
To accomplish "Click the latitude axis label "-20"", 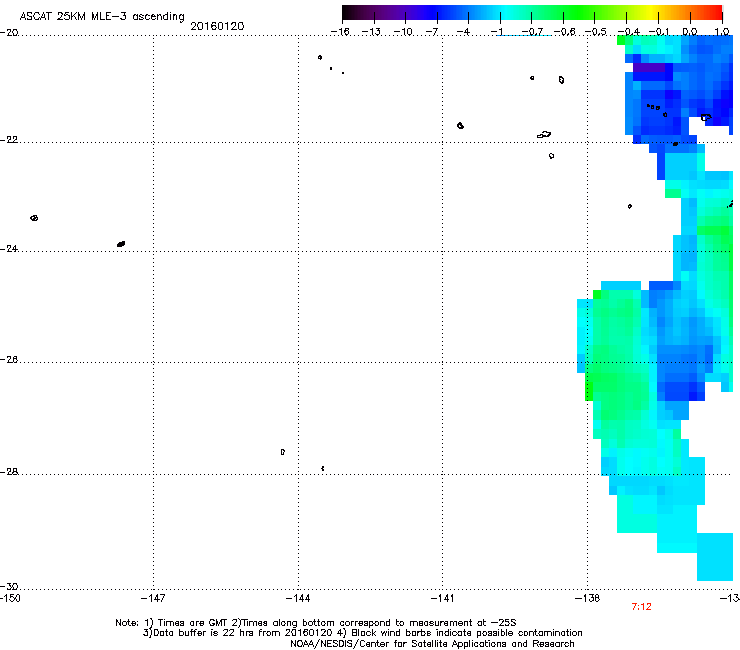I will coord(9,33).
